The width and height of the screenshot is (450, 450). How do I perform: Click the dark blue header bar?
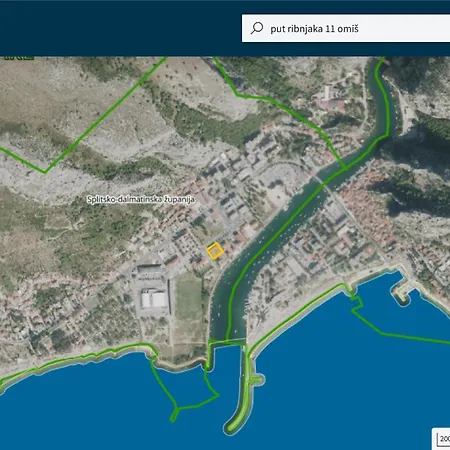120,28
